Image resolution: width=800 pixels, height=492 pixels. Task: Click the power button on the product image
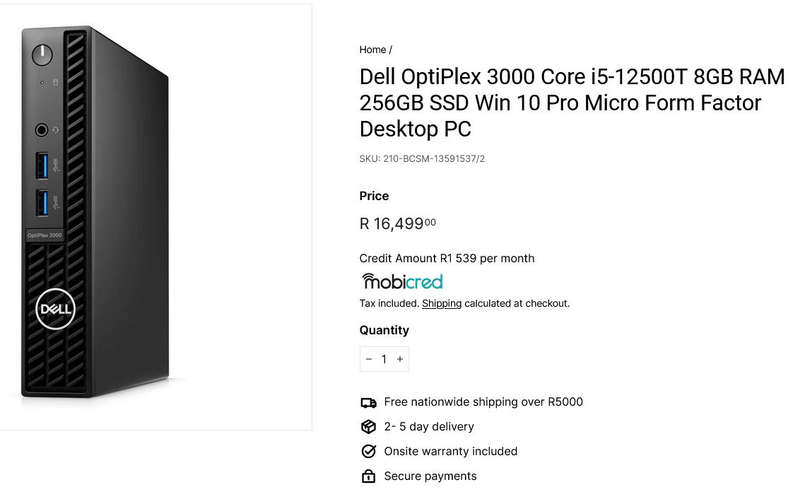coord(42,55)
